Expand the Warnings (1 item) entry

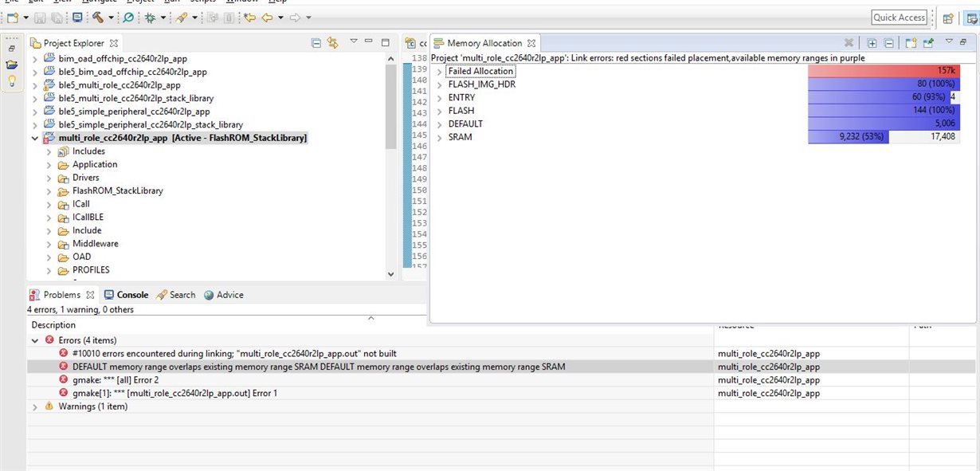(34, 406)
